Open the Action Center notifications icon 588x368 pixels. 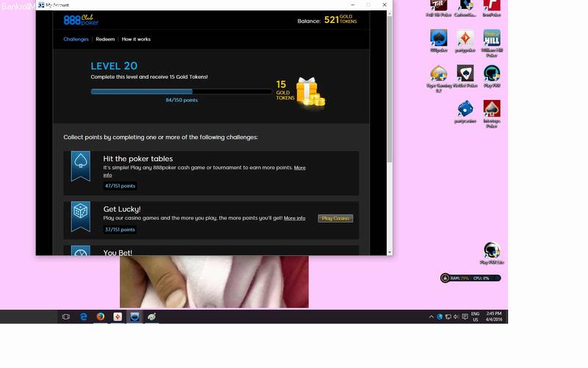pyautogui.click(x=465, y=317)
